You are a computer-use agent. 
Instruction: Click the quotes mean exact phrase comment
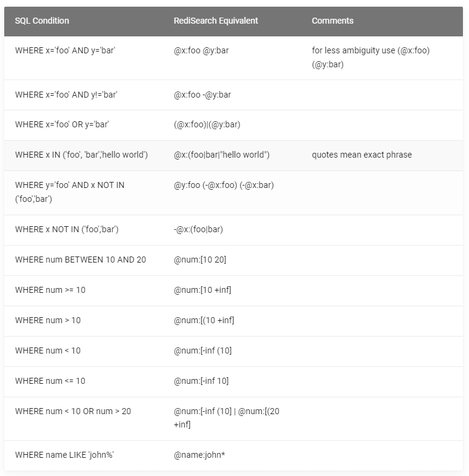(x=362, y=155)
